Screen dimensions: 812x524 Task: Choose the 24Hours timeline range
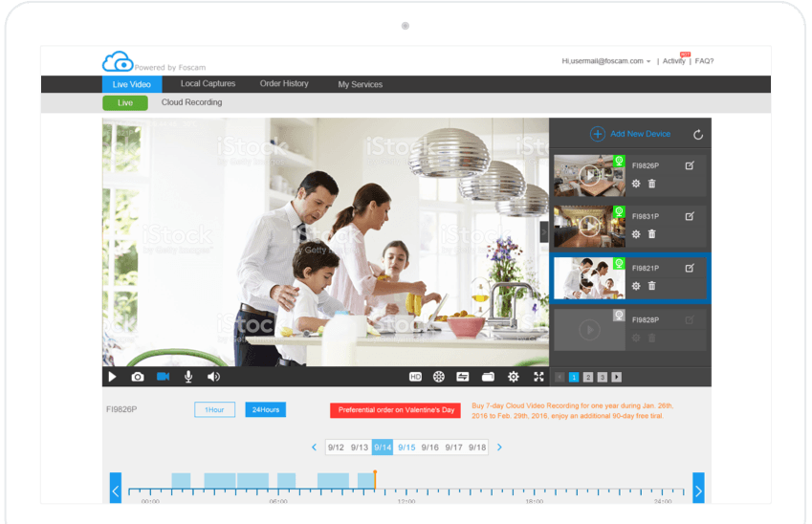pyautogui.click(x=266, y=409)
